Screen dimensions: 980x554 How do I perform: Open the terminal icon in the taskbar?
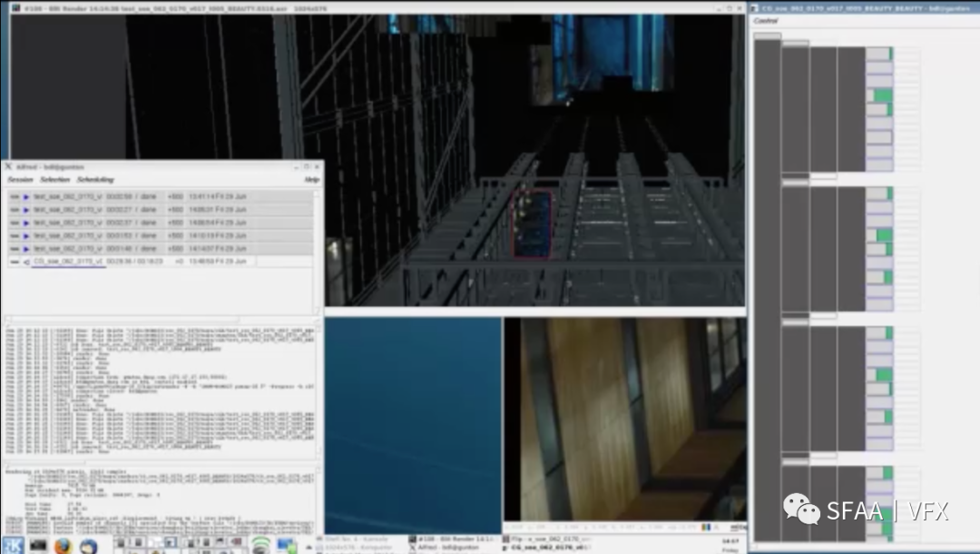pos(38,546)
